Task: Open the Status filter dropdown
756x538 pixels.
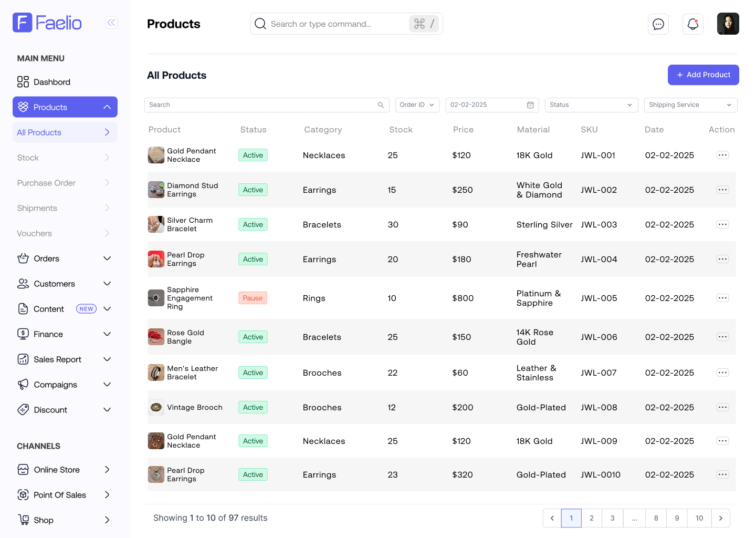Action: 591,105
